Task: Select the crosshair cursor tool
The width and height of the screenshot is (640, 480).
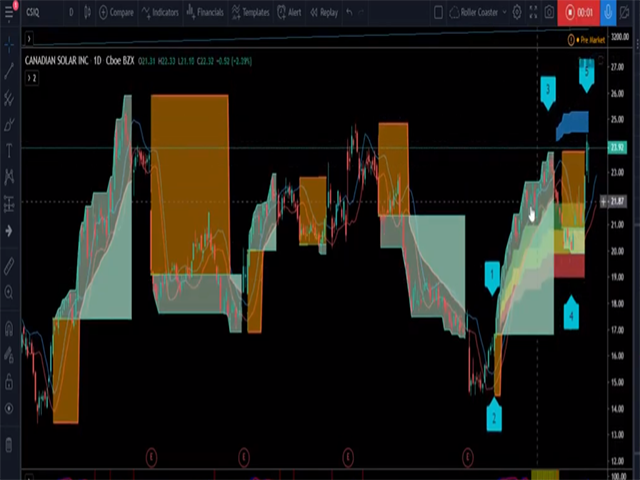Action: click(x=9, y=44)
